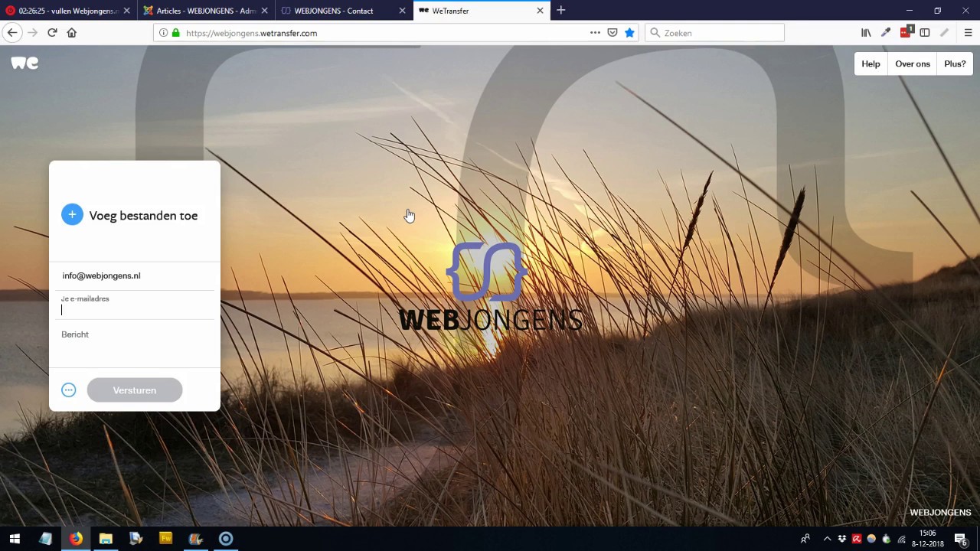Click the WEBJONGENS credit at bottom right
Image resolution: width=980 pixels, height=551 pixels.
(940, 513)
